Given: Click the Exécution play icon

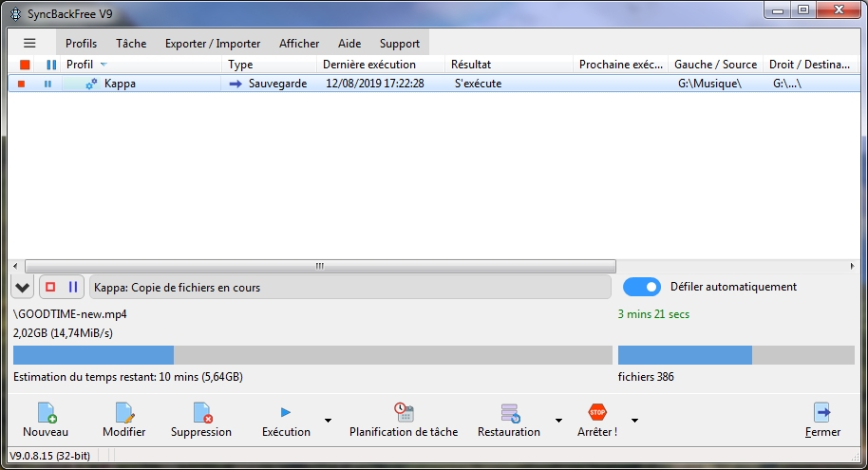Looking at the screenshot, I should coord(286,412).
